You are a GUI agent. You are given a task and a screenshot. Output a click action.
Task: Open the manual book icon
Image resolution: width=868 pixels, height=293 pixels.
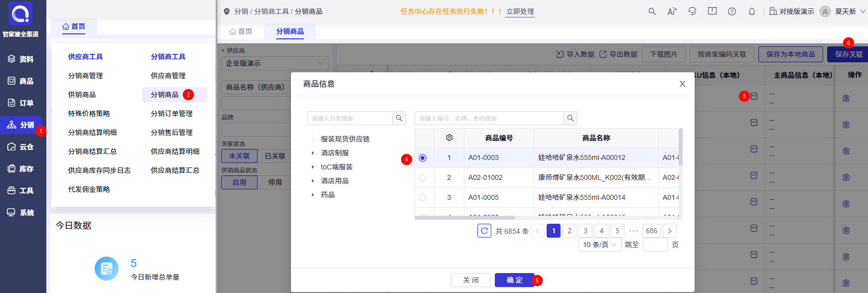712,11
